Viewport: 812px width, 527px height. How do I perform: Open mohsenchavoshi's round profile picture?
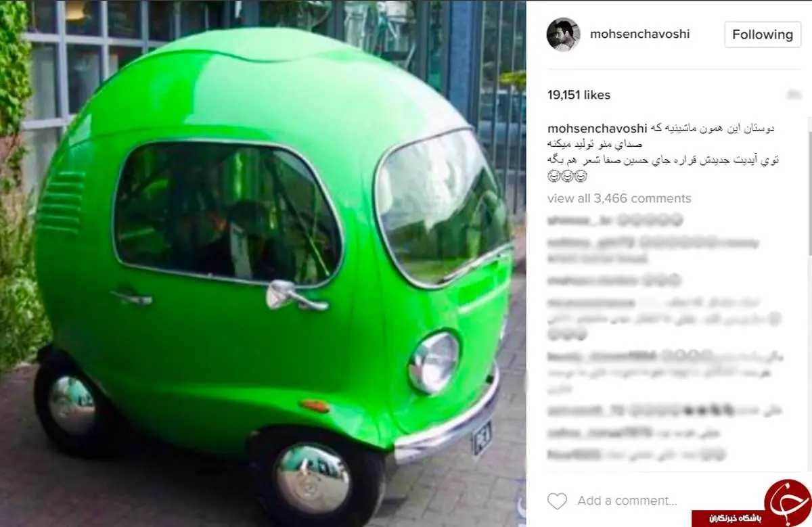pyautogui.click(x=563, y=35)
